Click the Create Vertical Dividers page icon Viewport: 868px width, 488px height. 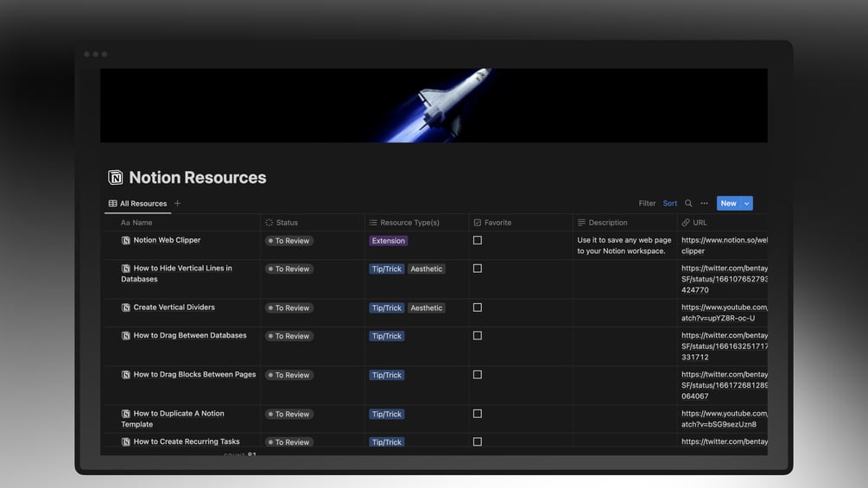pos(125,307)
